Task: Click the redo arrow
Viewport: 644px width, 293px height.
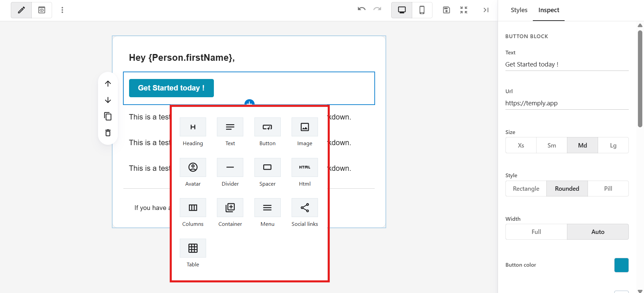Action: point(377,9)
